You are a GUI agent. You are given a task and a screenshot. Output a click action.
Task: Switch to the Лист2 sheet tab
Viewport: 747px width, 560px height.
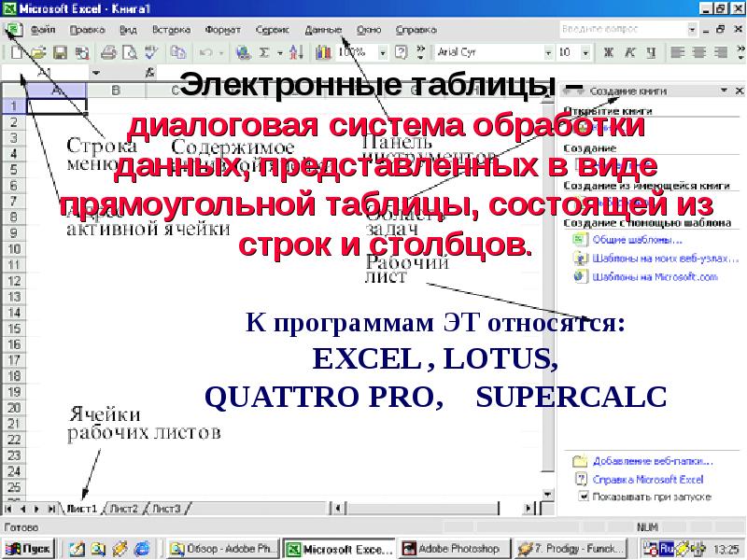click(x=124, y=509)
